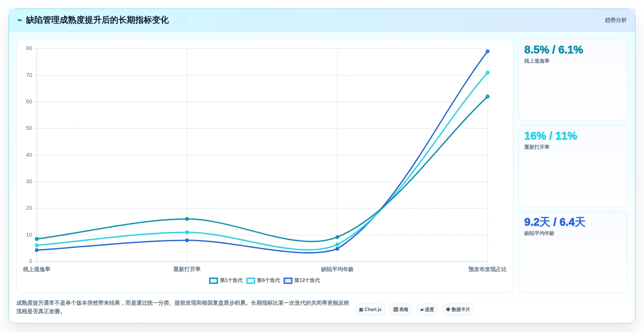Click the 线上逃逸率 x-axis label
The width and height of the screenshot is (644, 332).
tap(37, 269)
